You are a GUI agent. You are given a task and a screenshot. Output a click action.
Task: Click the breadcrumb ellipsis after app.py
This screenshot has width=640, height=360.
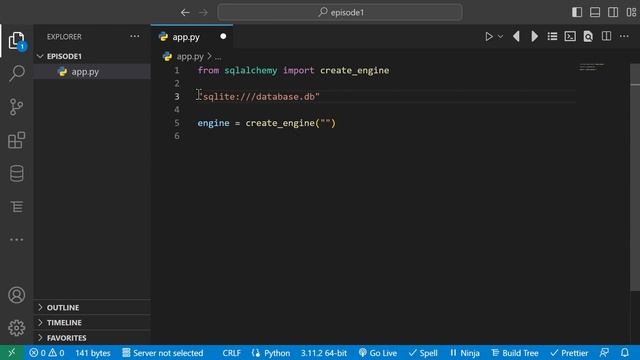pos(218,56)
